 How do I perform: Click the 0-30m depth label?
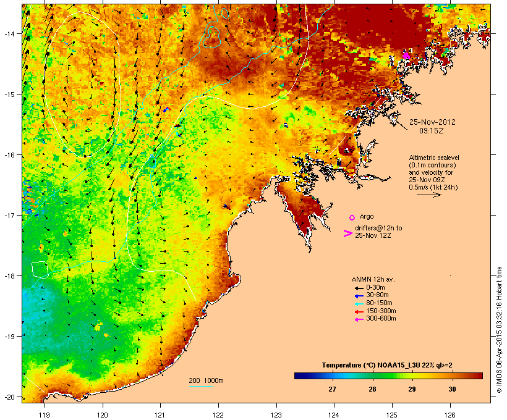point(375,287)
